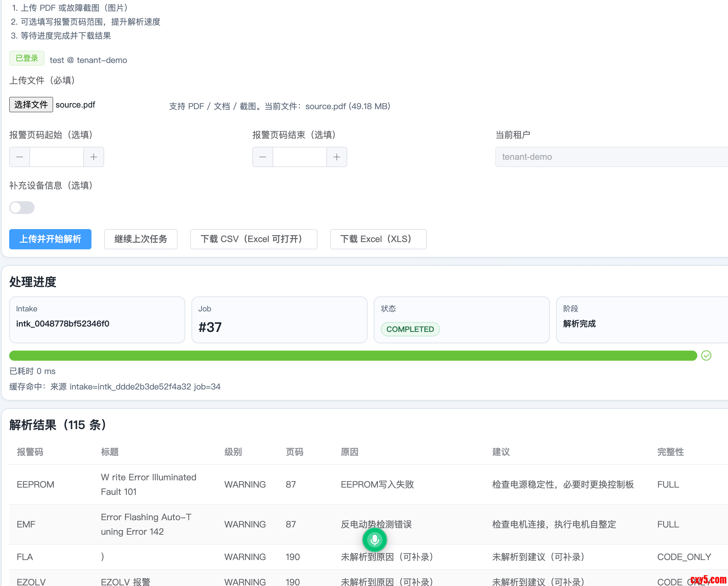The height and width of the screenshot is (586, 728).
Task: Focus the alarm end page input field
Action: point(299,157)
